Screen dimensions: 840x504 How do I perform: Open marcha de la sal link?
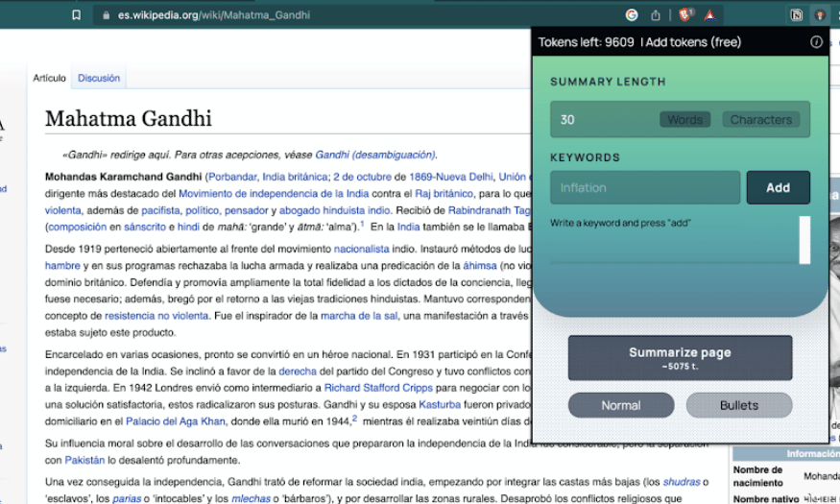coord(359,316)
